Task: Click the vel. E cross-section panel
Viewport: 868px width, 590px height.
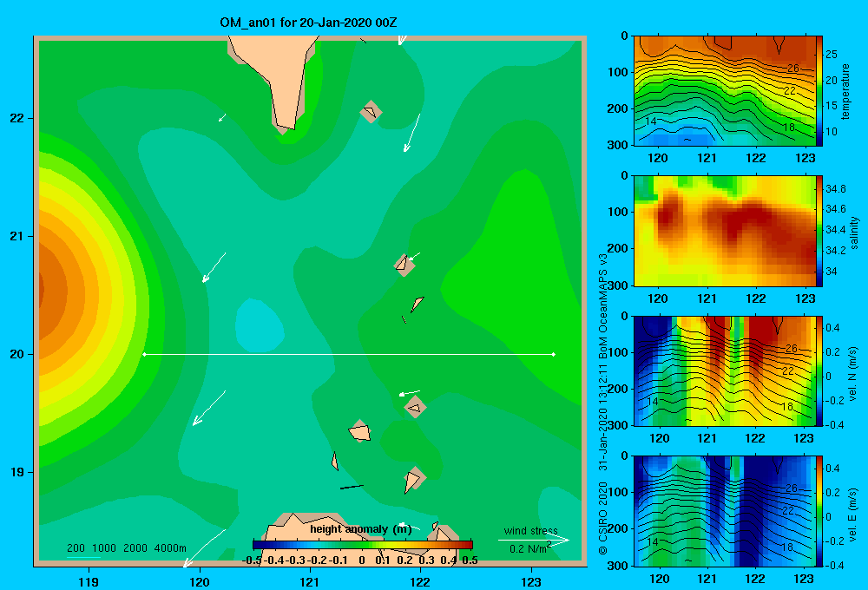Action: click(724, 511)
